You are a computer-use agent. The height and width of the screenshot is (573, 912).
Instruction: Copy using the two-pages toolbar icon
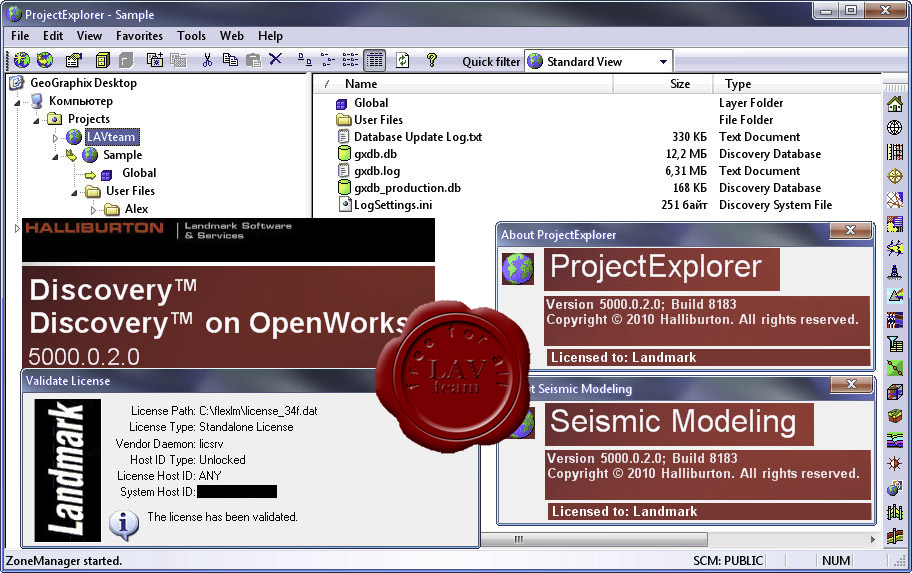point(230,60)
